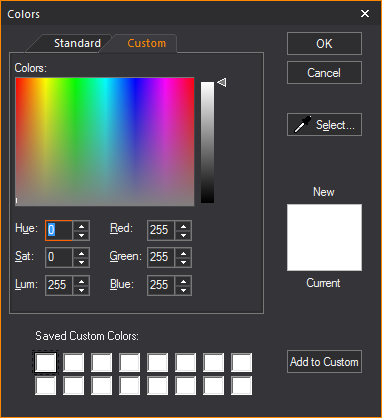Select sixth saved custom color, bottom row
Image resolution: width=382 pixels, height=418 pixels.
click(186, 385)
